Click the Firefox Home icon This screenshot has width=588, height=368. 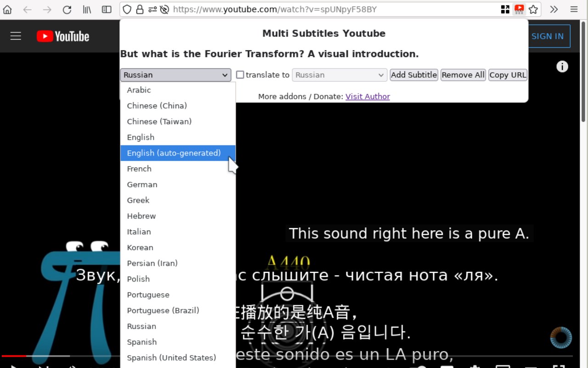click(7, 9)
